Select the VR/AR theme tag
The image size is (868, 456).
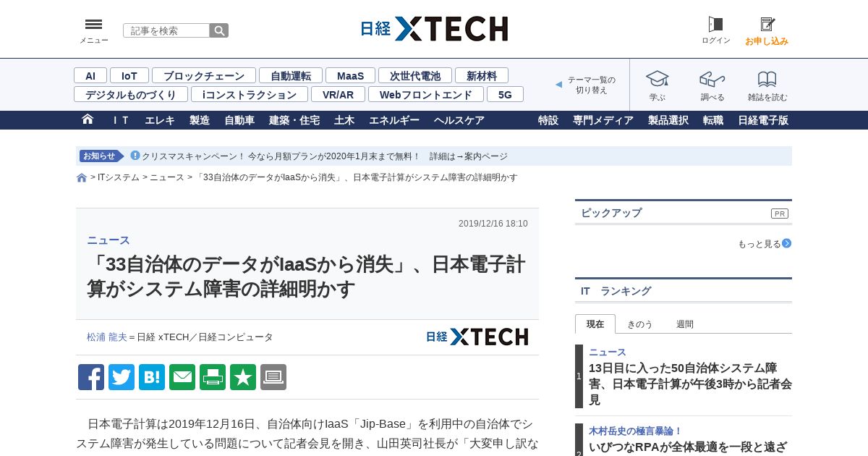pyautogui.click(x=338, y=94)
